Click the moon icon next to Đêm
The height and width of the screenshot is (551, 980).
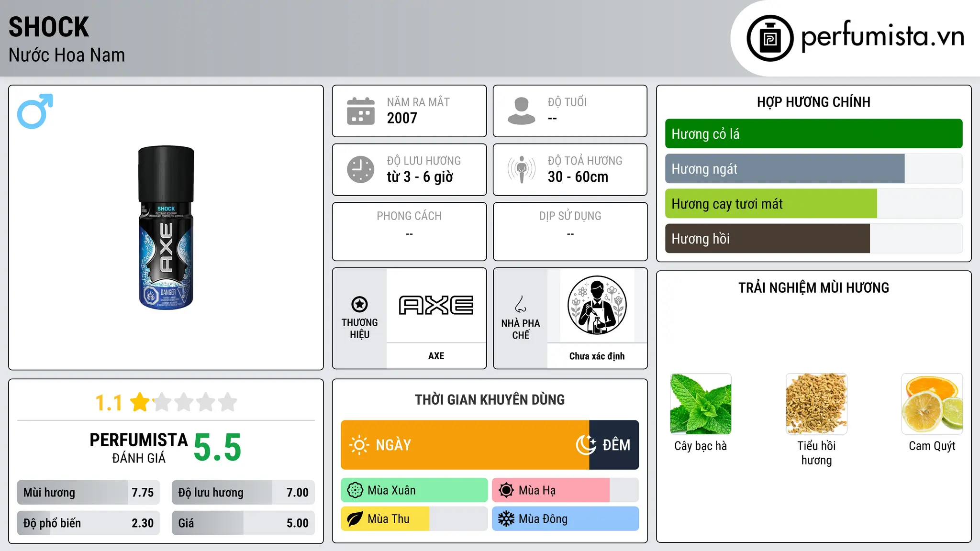point(586,445)
